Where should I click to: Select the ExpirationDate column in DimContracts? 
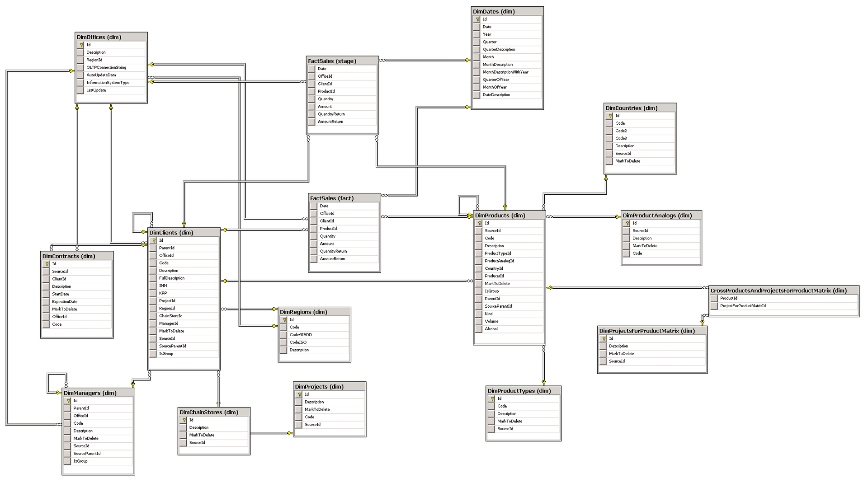coord(77,302)
